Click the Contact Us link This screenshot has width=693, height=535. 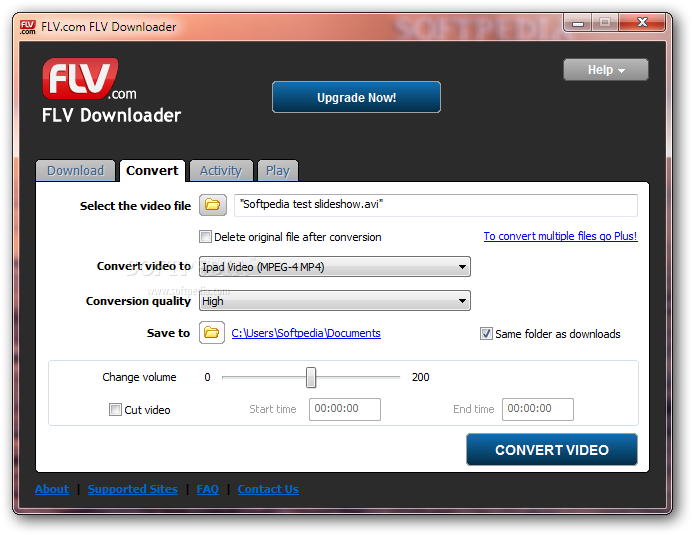268,489
